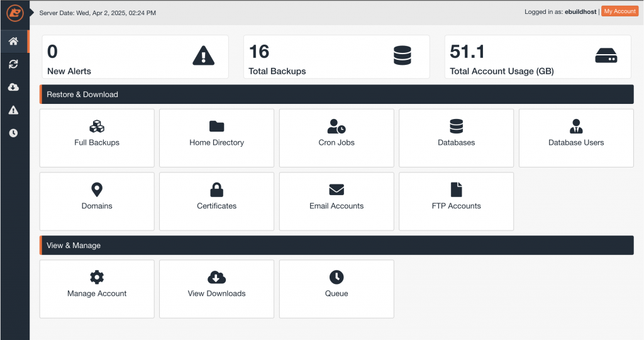Click the JetBackup logo in sidebar
Screen dimensions: 644x340
pos(15,13)
